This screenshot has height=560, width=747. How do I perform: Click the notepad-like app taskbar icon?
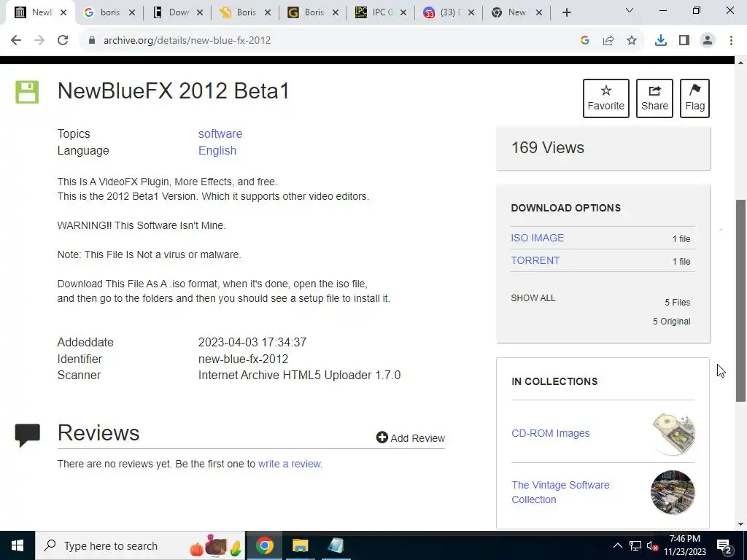[336, 545]
